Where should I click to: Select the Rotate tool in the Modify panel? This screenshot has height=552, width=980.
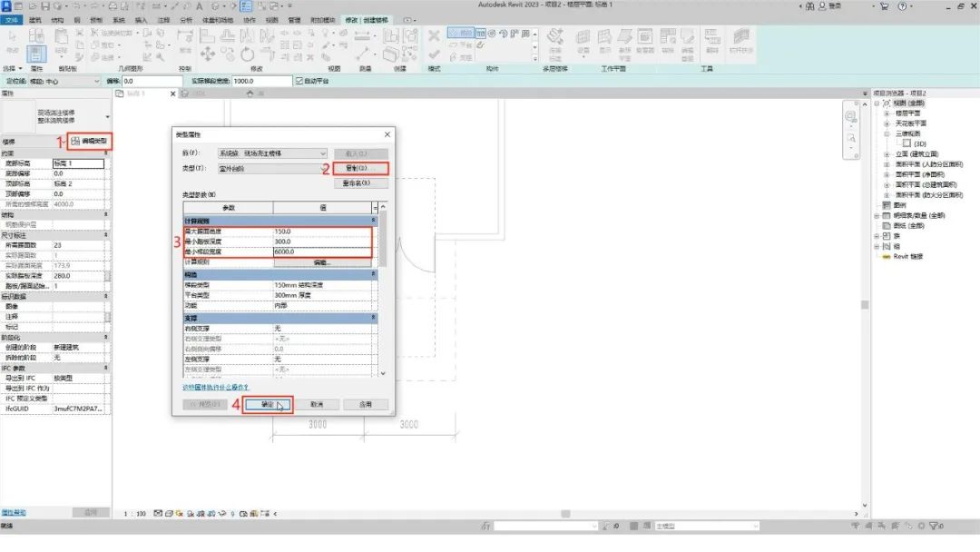[248, 54]
